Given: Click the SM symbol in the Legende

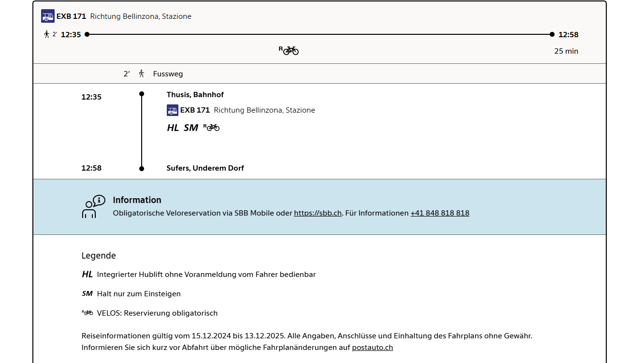Looking at the screenshot, I should [87, 294].
